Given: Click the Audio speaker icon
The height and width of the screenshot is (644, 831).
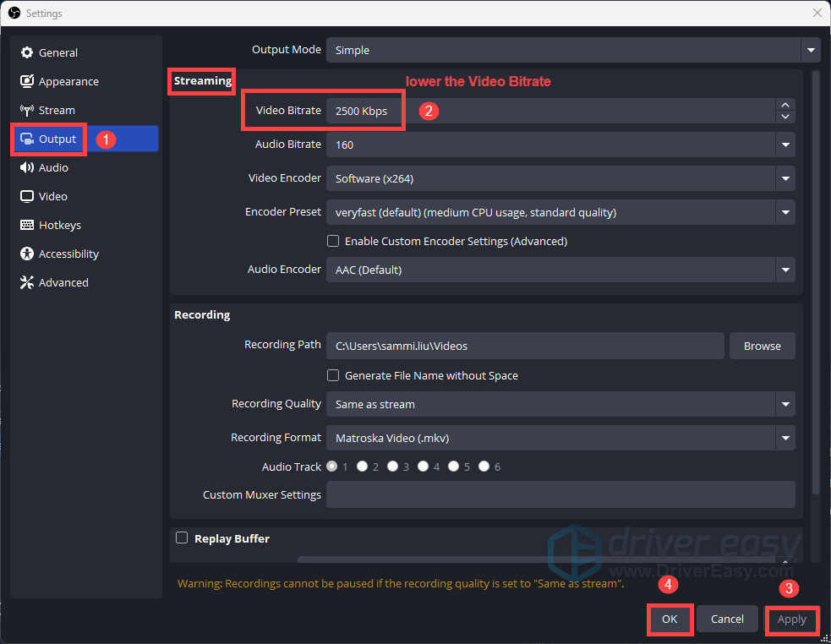Looking at the screenshot, I should pyautogui.click(x=26, y=167).
